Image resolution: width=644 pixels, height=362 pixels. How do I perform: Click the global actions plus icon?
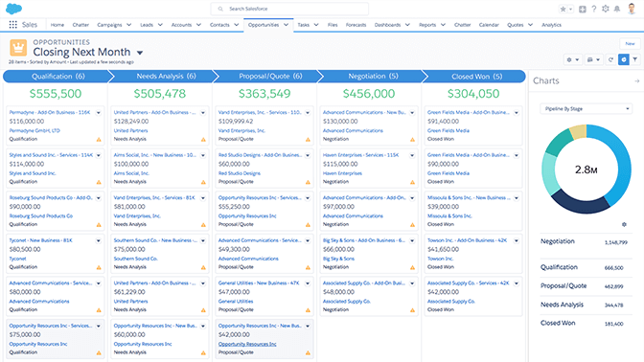(583, 9)
